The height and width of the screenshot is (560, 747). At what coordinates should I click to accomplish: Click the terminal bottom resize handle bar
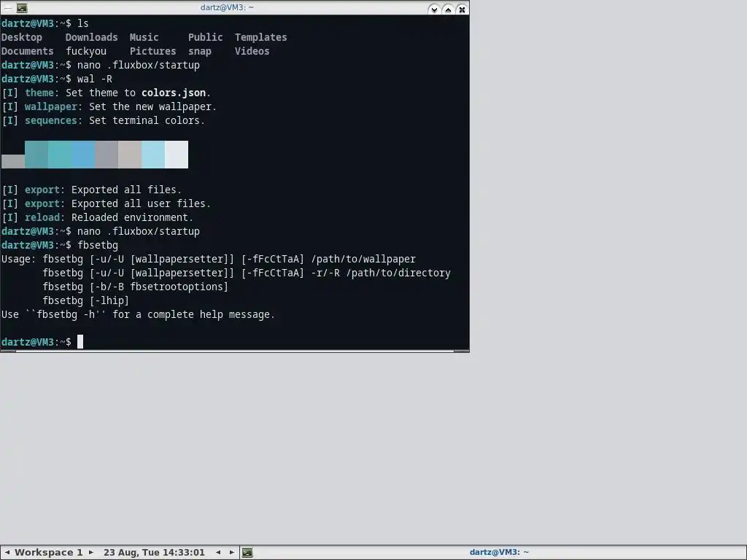(x=235, y=351)
